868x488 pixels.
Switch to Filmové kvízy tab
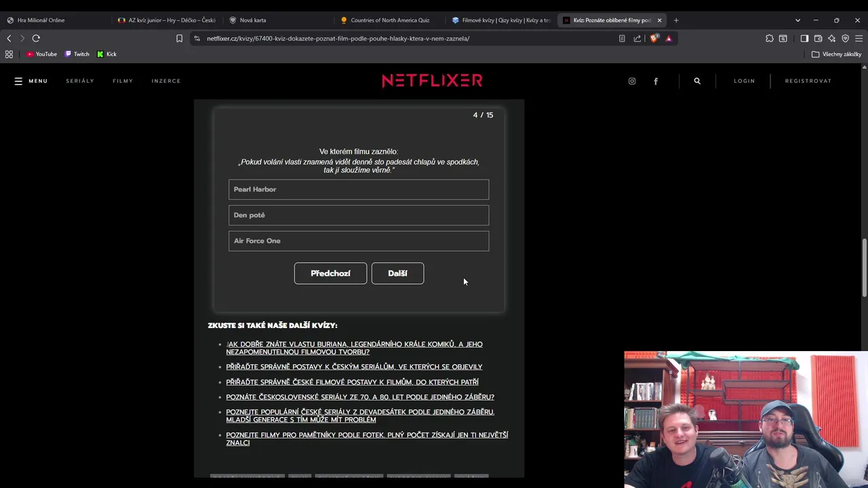tap(500, 20)
